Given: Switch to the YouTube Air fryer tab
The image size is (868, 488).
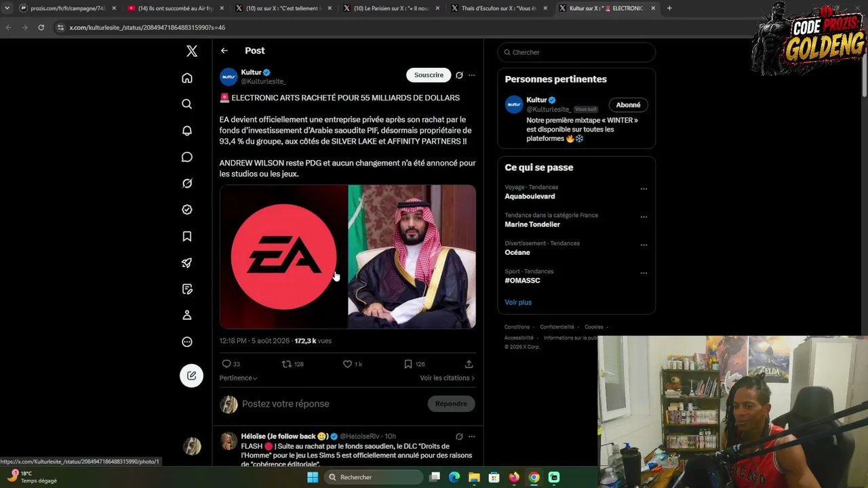Looking at the screenshot, I should 176,8.
